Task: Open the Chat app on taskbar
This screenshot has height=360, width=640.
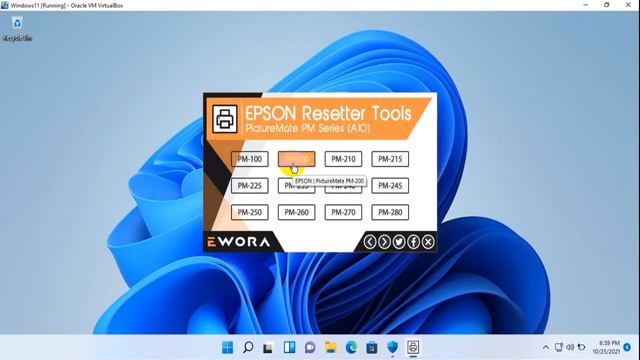Action: 310,347
